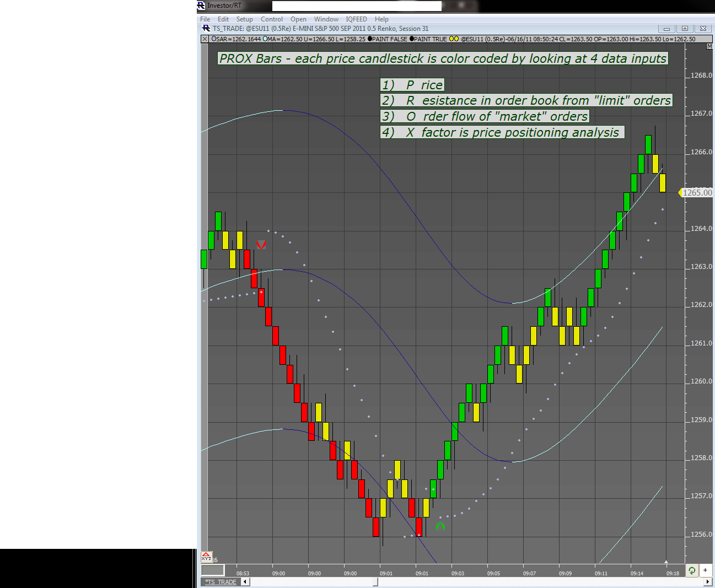Select the PROX Bars title annotation
This screenshot has height=588, width=715.
[x=443, y=58]
